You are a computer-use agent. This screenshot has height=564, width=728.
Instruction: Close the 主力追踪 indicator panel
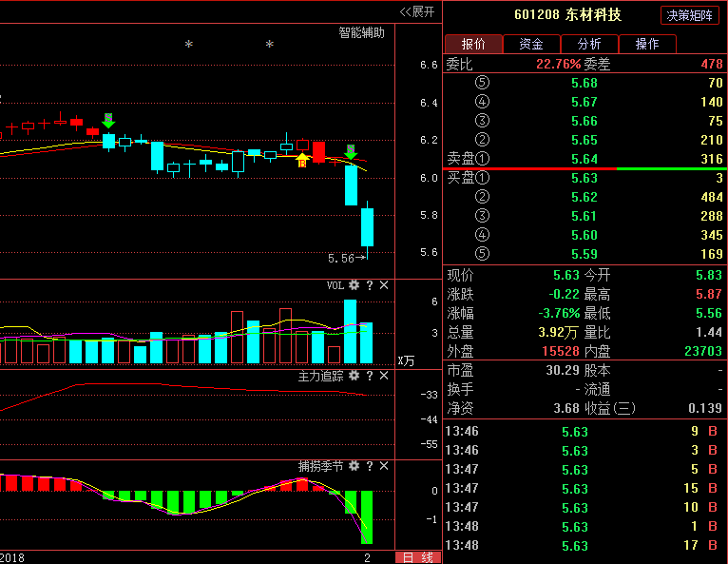point(384,376)
